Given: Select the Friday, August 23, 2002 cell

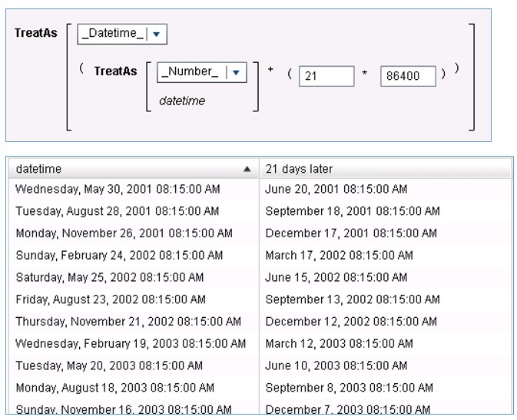Looking at the screenshot, I should (111, 299).
